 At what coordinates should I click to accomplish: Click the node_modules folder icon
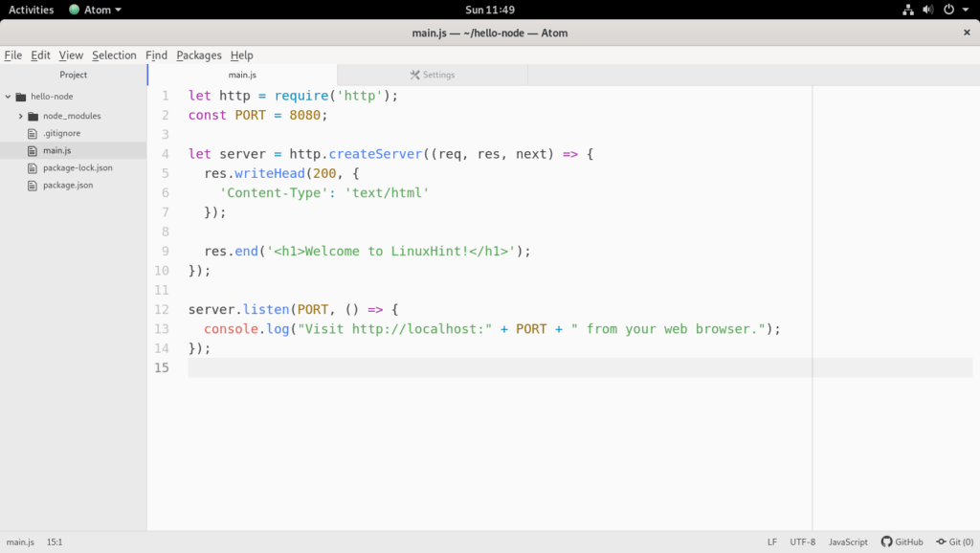click(33, 116)
